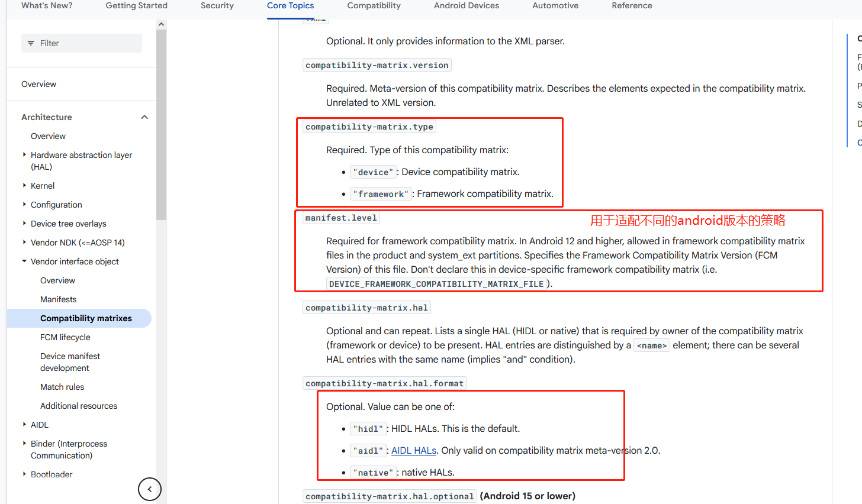Open Hardware abstraction layer (HAL) entry
862x504 pixels.
pyautogui.click(x=81, y=161)
